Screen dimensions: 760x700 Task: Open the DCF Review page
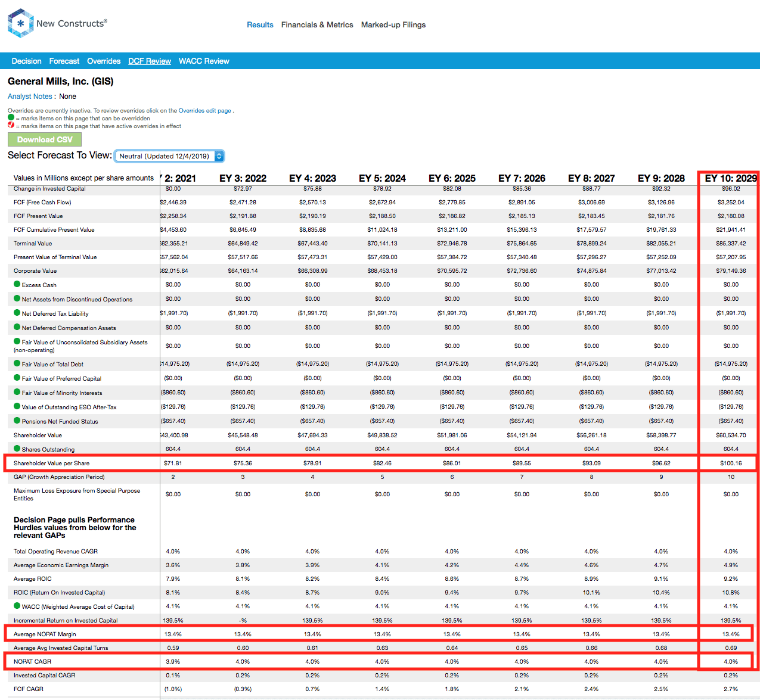(150, 61)
